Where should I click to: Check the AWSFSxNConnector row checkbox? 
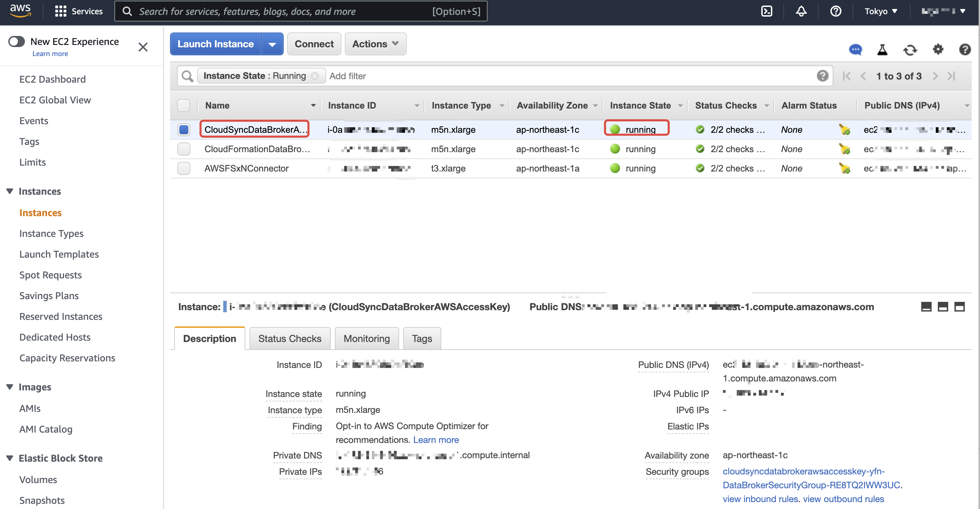click(184, 168)
